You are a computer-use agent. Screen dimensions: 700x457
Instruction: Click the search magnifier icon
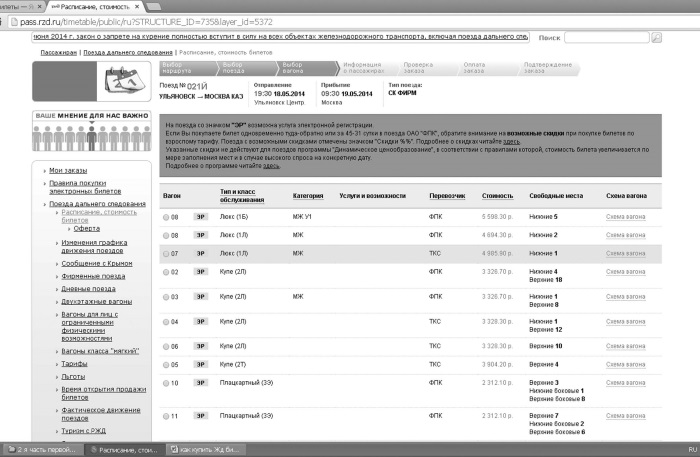click(x=656, y=38)
